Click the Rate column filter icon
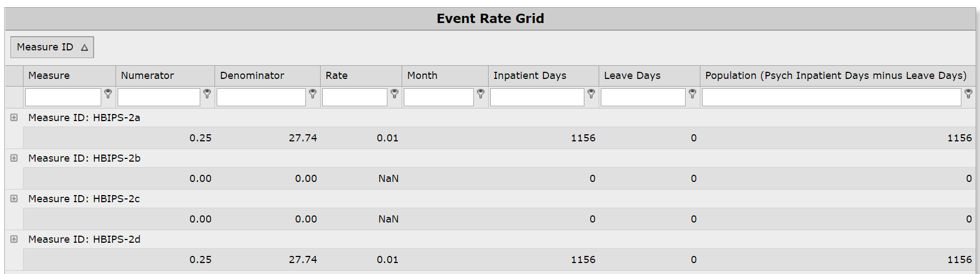Viewport: 980px width, 274px height. coord(395,94)
